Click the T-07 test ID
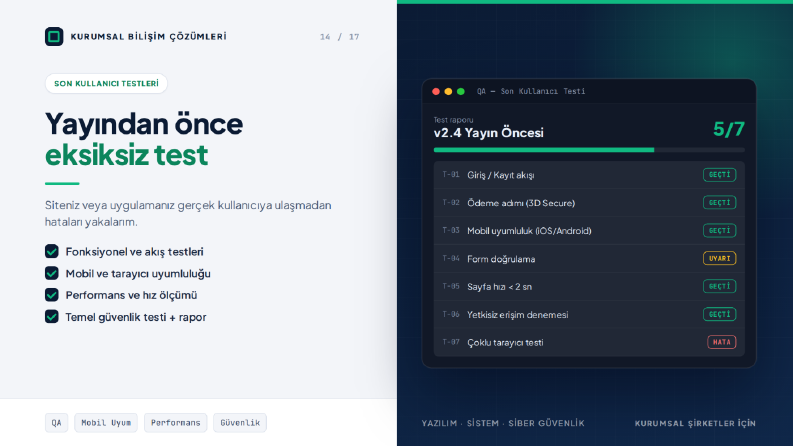The width and height of the screenshot is (793, 446). [451, 342]
